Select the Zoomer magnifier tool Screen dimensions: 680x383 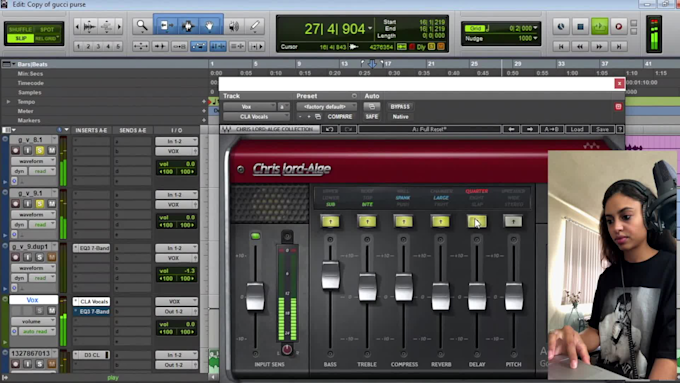142,26
